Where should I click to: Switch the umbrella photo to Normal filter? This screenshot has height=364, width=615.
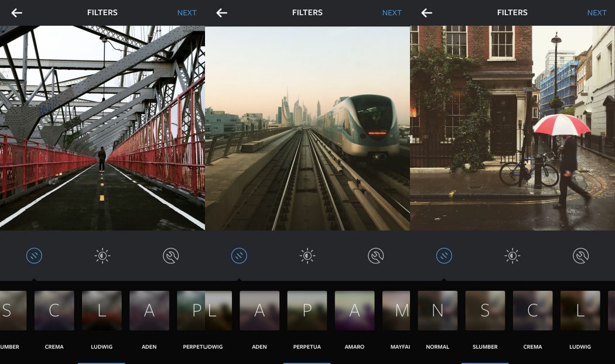[438, 310]
